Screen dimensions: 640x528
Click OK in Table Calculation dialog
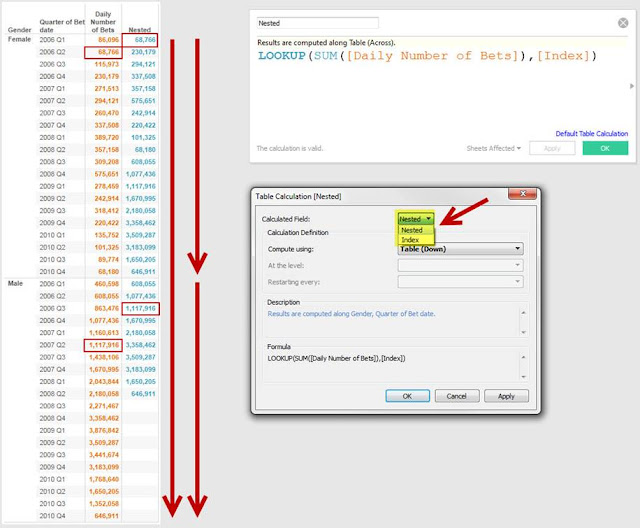click(x=407, y=396)
